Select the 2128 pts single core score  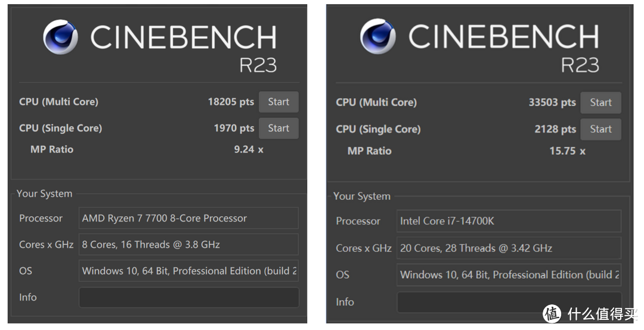point(555,129)
